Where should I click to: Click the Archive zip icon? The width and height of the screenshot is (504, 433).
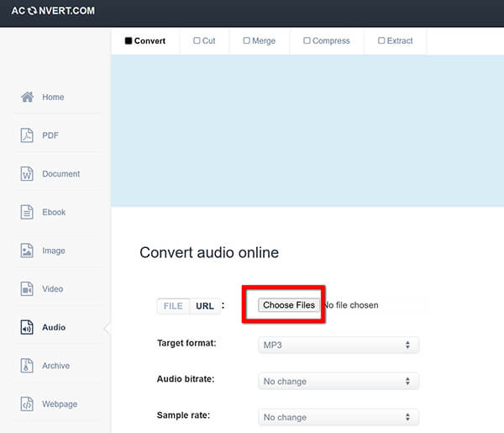27,366
